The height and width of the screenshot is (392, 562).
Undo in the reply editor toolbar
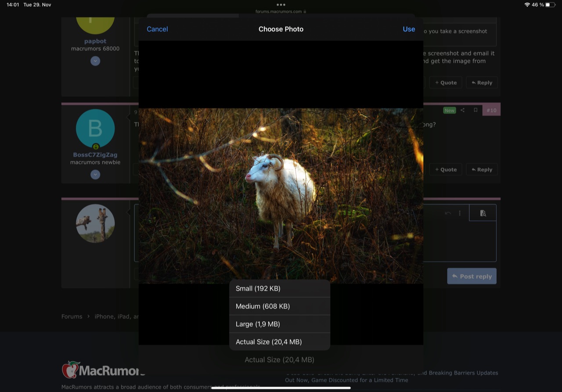pyautogui.click(x=448, y=213)
